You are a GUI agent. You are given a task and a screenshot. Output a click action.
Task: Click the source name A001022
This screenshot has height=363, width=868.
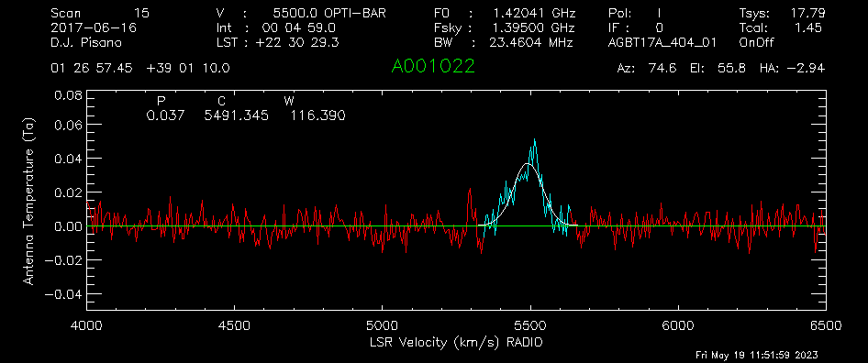click(x=433, y=66)
